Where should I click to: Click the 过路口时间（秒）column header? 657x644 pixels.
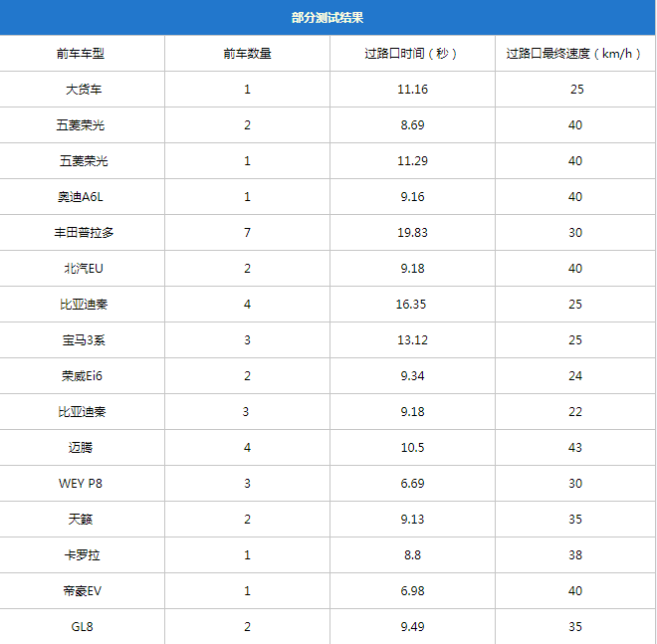[411, 54]
